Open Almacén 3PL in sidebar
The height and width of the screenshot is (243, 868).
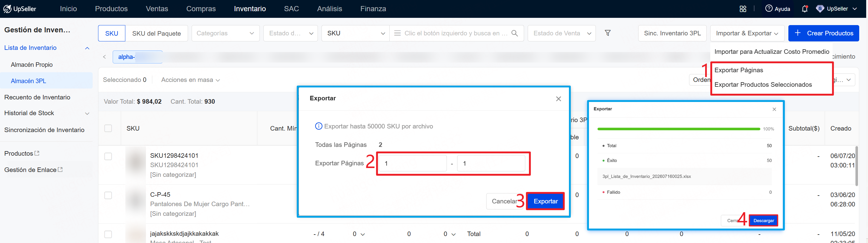click(x=28, y=81)
